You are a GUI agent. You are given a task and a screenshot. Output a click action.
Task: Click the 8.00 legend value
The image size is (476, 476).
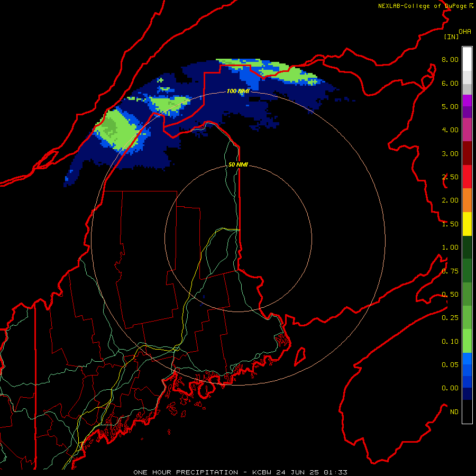450,59
